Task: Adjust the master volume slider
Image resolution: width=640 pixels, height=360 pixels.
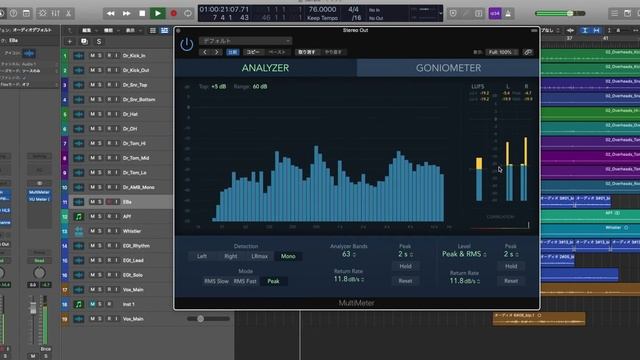Action: pos(560,13)
